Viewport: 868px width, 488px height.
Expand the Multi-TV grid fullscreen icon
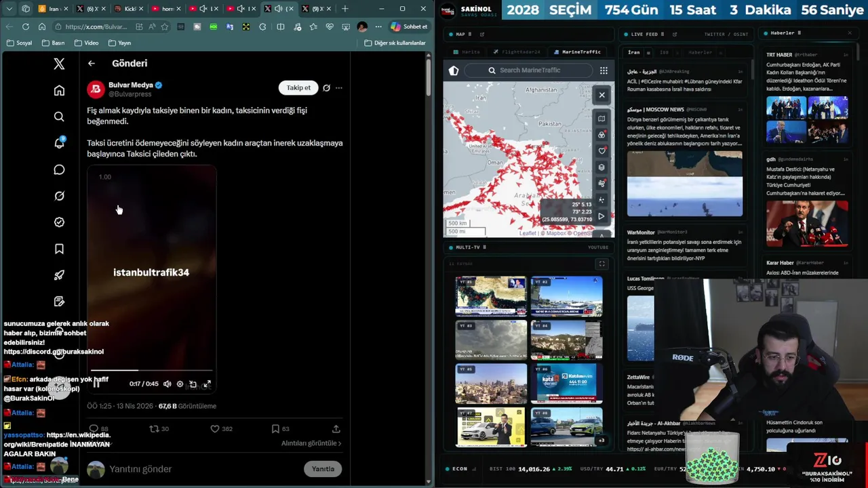click(601, 264)
